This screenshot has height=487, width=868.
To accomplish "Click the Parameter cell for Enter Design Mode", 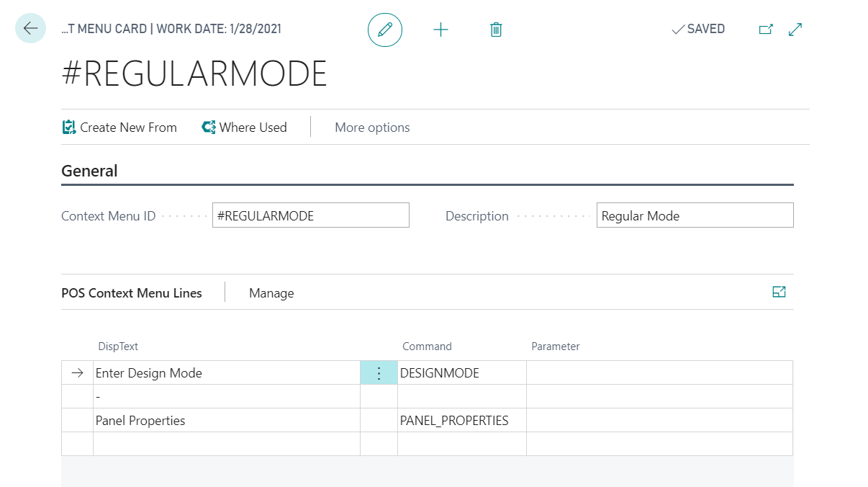I will (659, 373).
